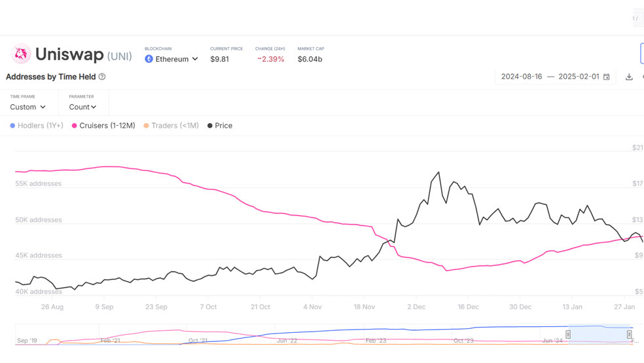This screenshot has height=363, width=644.
Task: Toggle the Hodlers (1Y+) series
Action: pyautogui.click(x=37, y=126)
